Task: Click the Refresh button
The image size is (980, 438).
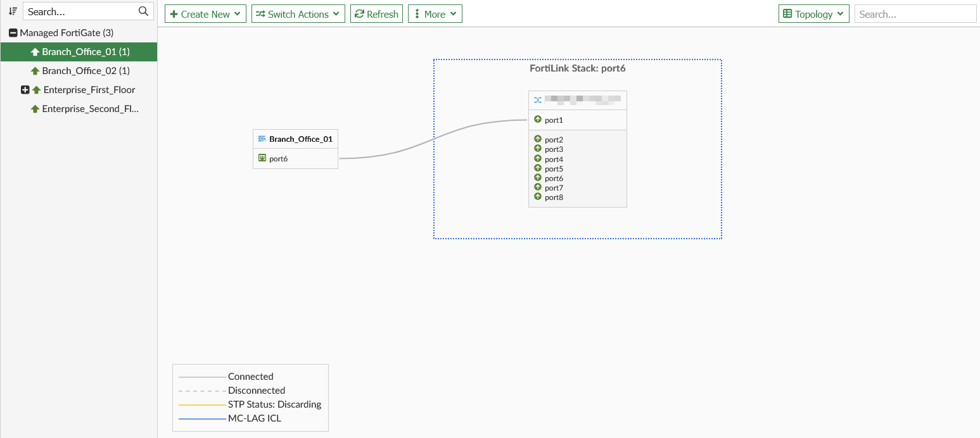Action: (x=376, y=14)
